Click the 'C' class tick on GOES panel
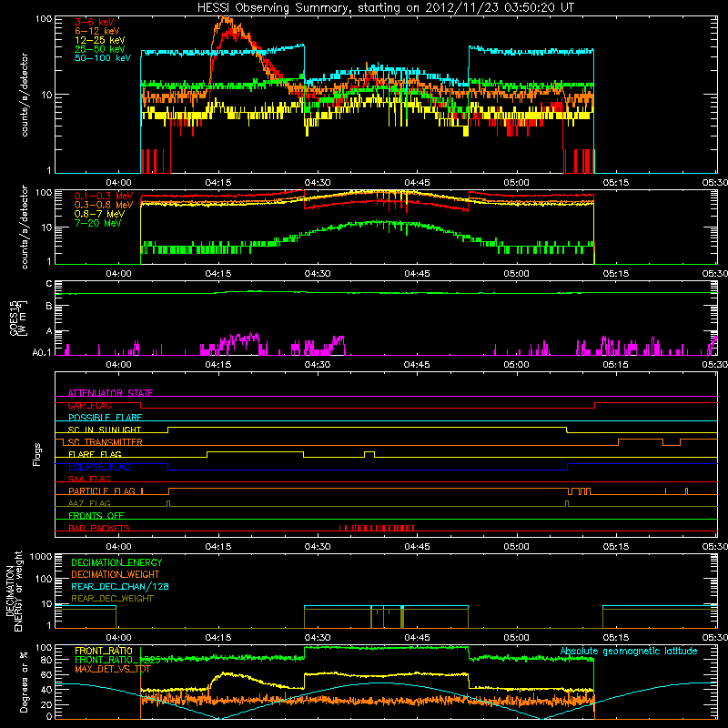The width and height of the screenshot is (728, 728). click(x=49, y=284)
